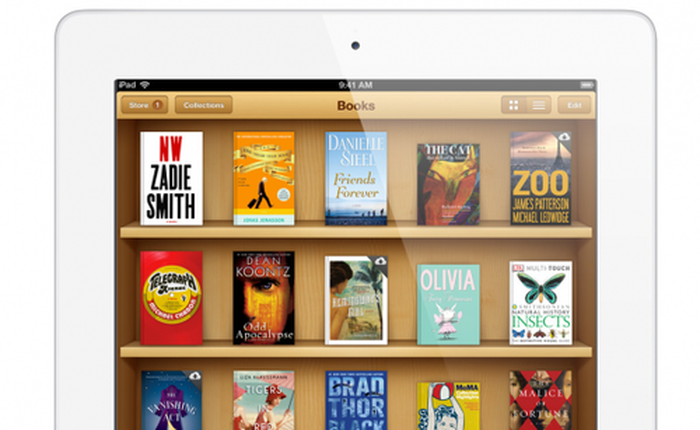Tap the Store notification badge
Image resolution: width=700 pixels, height=430 pixels.
[157, 105]
